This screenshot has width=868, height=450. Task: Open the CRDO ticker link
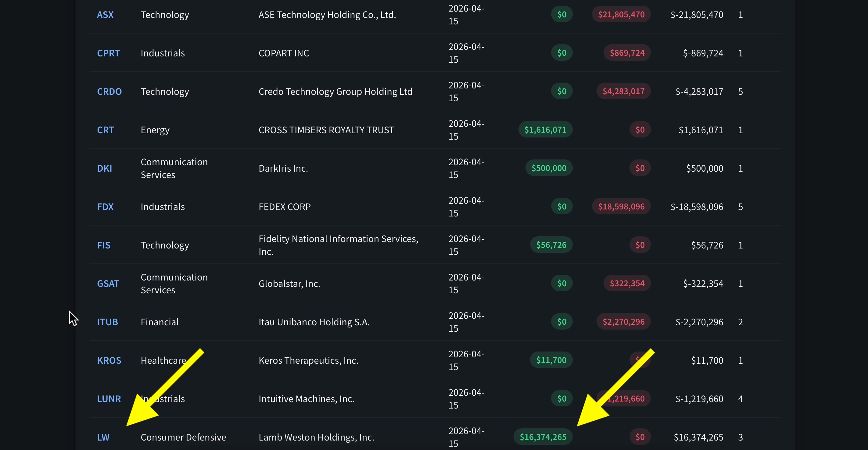coord(109,91)
